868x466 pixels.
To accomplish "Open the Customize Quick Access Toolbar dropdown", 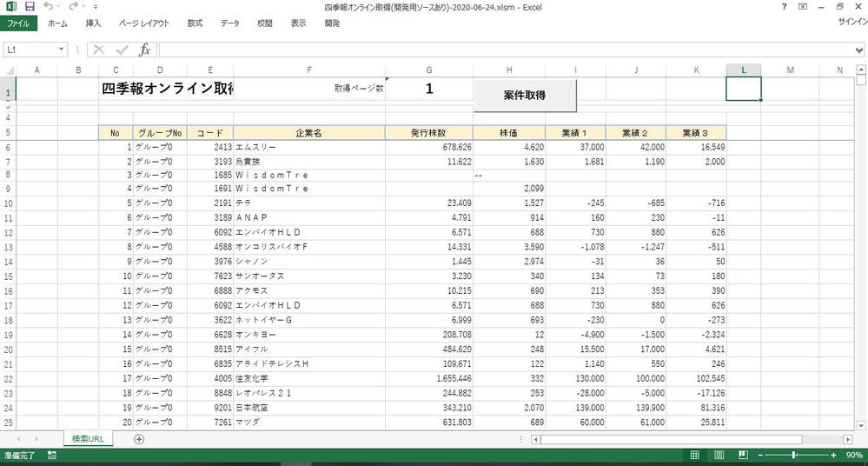I will [96, 7].
